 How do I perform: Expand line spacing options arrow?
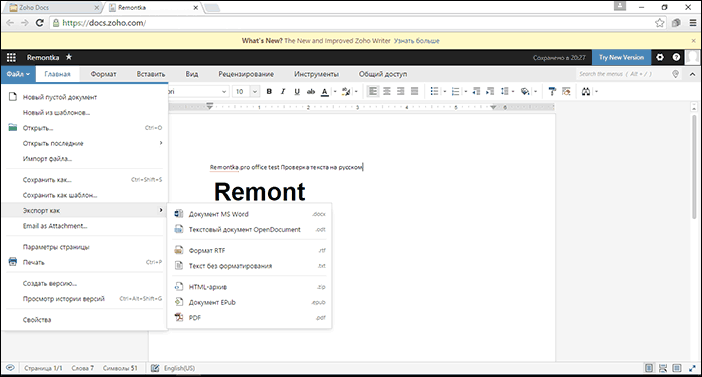[513, 92]
